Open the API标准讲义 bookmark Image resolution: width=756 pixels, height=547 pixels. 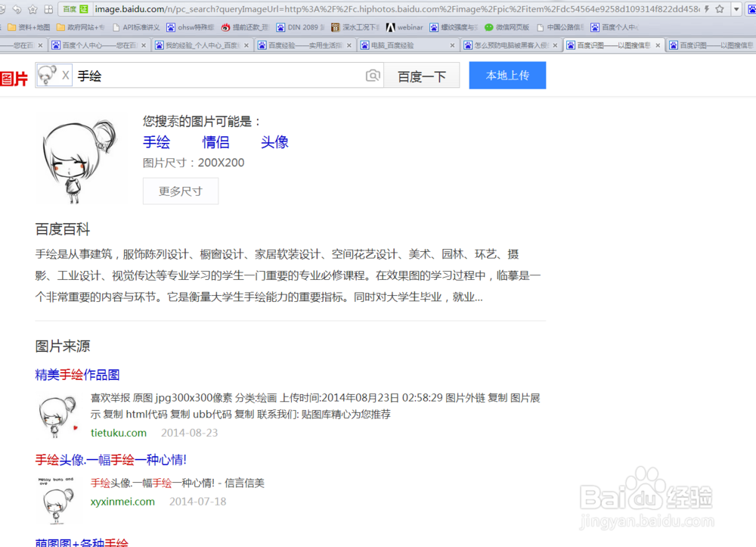pos(136,27)
